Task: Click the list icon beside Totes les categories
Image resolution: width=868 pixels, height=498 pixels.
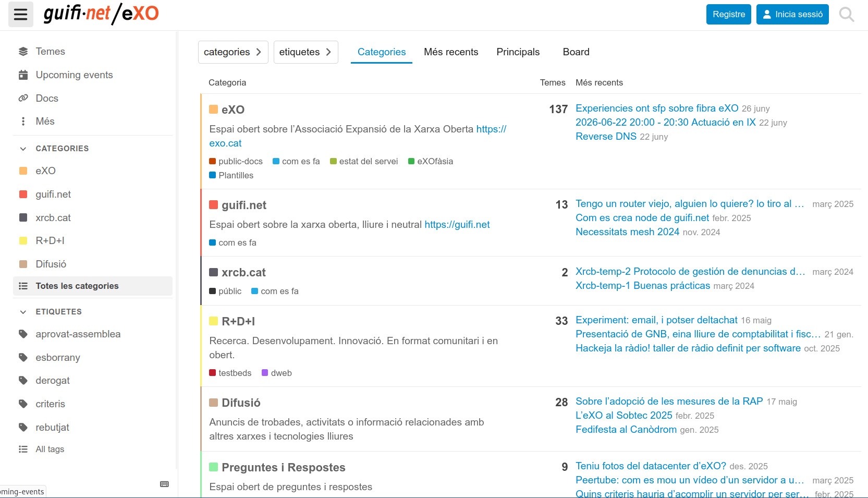Action: [x=23, y=286]
